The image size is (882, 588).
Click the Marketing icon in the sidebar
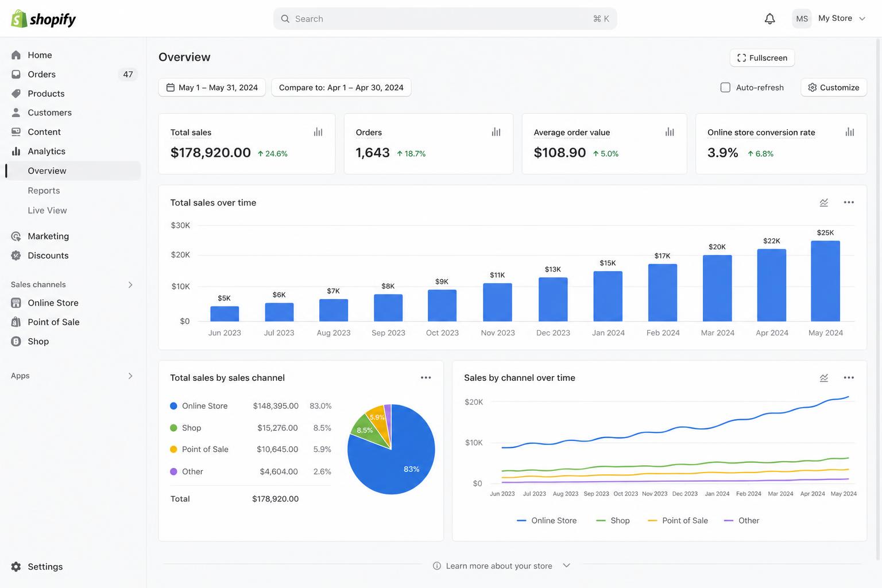pyautogui.click(x=16, y=236)
